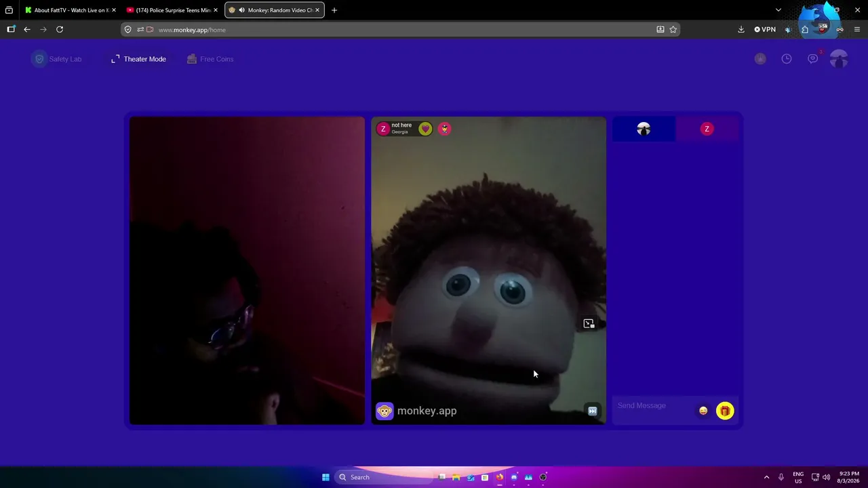Expand the list all tabs dropdown
Screen dimensions: 868x488
778,10
